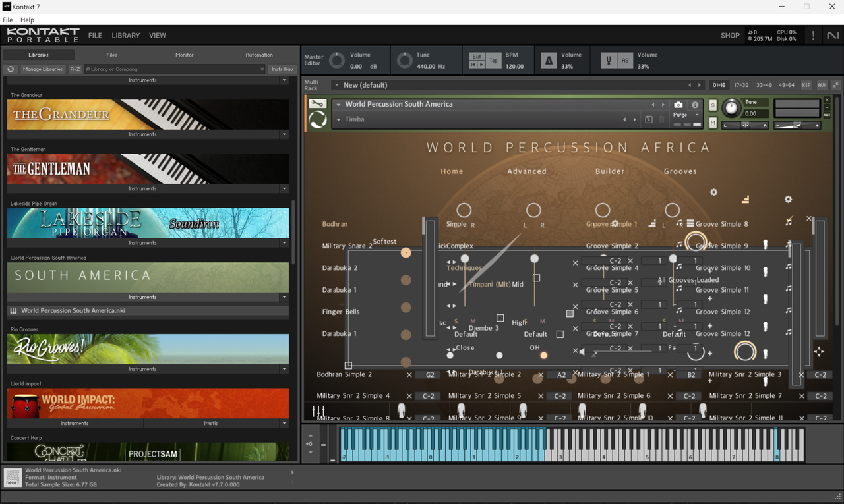Click the left gear icon below Grooves tab
The height and width of the screenshot is (504, 844).
[713, 192]
